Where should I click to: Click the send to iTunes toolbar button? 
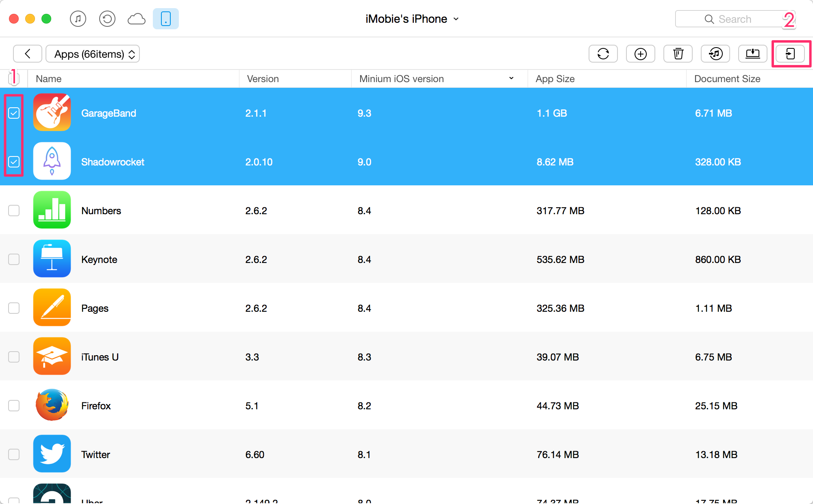click(x=715, y=54)
